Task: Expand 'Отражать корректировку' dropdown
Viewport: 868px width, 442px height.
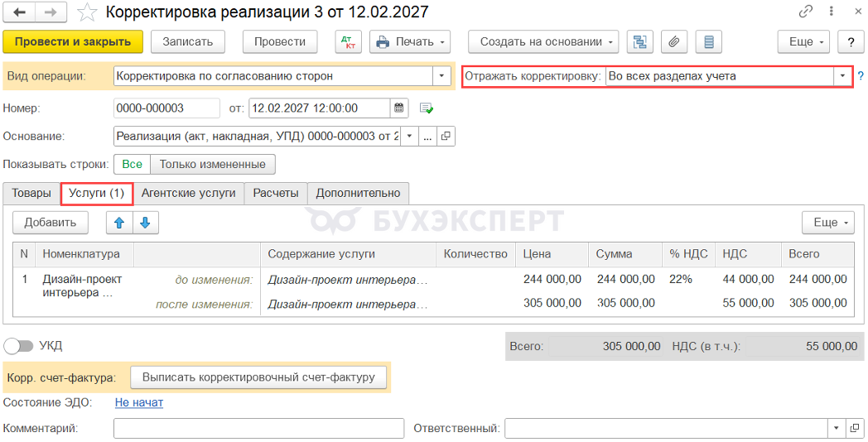Action: click(x=842, y=76)
